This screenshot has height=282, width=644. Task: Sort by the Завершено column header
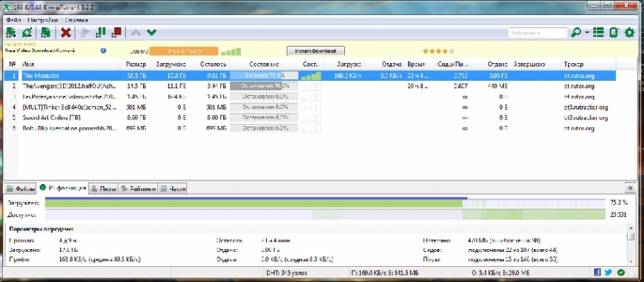tap(535, 64)
